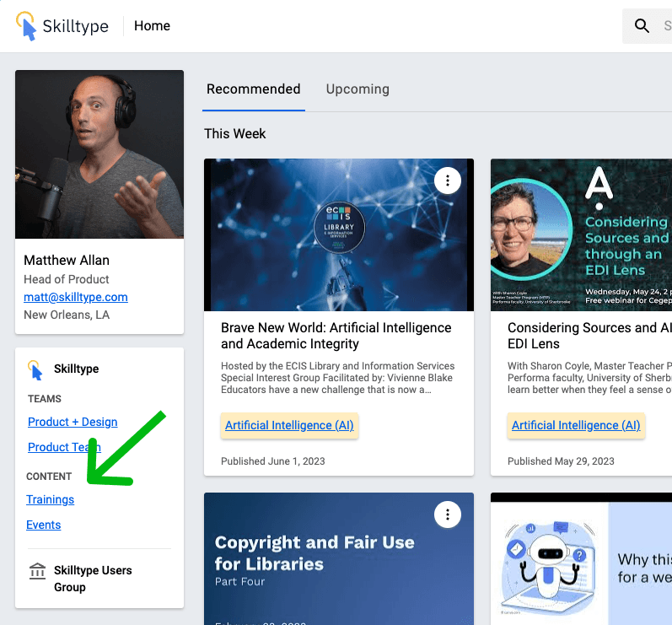Click the TEAMS section label
The height and width of the screenshot is (625, 672).
[x=45, y=399]
